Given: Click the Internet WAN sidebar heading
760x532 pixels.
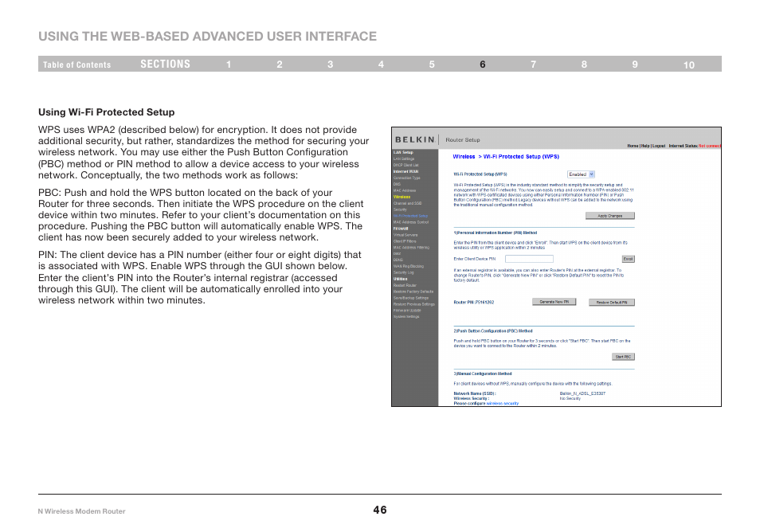Looking at the screenshot, I should point(405,171).
